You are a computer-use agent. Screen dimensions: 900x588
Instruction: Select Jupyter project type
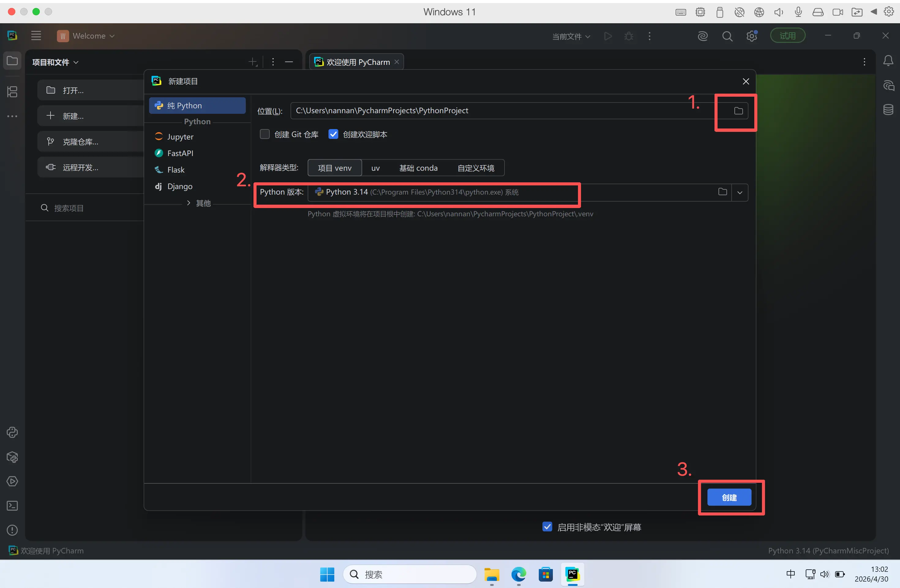[x=197, y=136]
